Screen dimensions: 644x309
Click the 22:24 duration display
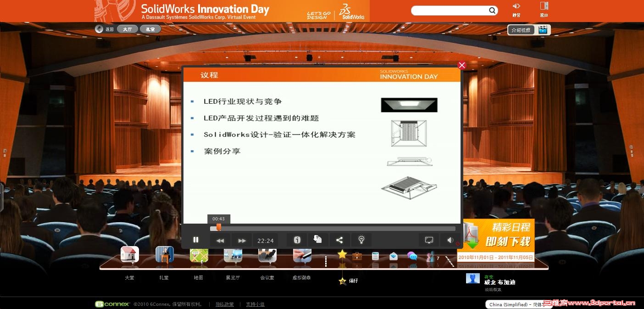point(265,241)
